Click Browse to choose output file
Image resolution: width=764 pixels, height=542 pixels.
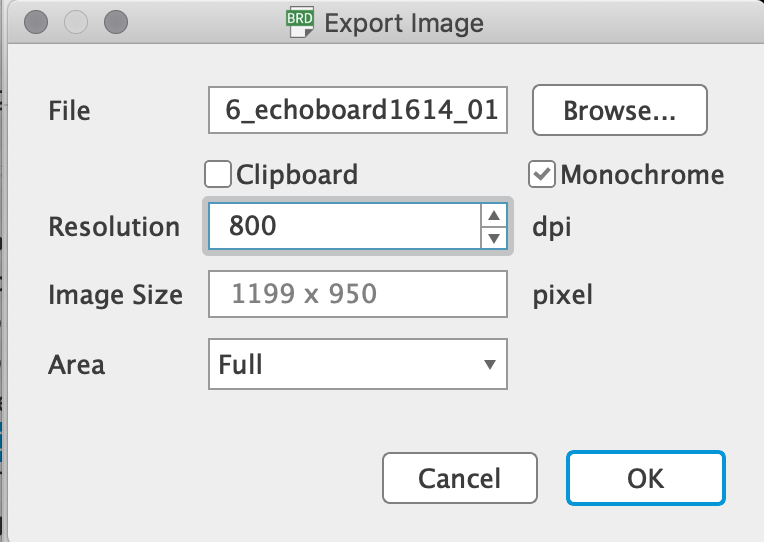tap(619, 110)
